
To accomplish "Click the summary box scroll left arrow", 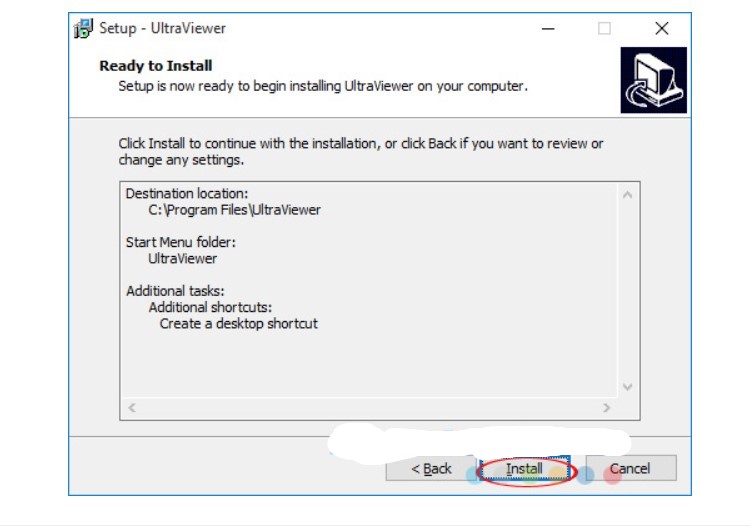I will pos(132,408).
